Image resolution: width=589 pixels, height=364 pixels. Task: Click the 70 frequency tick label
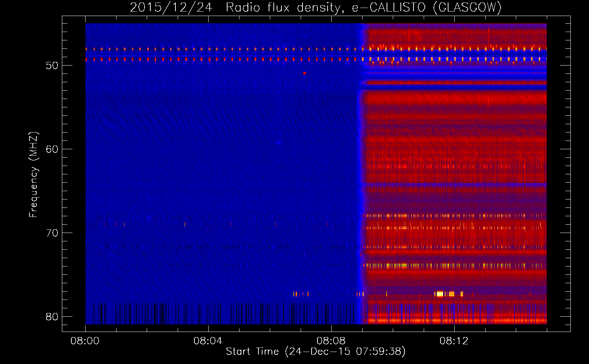click(52, 233)
